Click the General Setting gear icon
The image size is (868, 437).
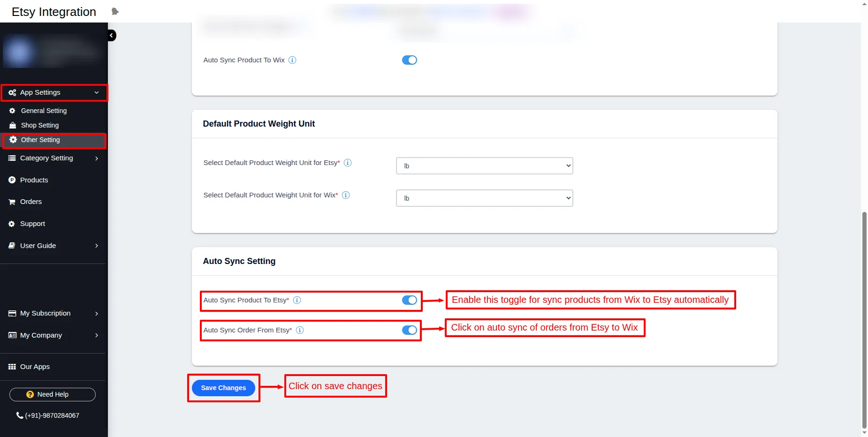12,111
